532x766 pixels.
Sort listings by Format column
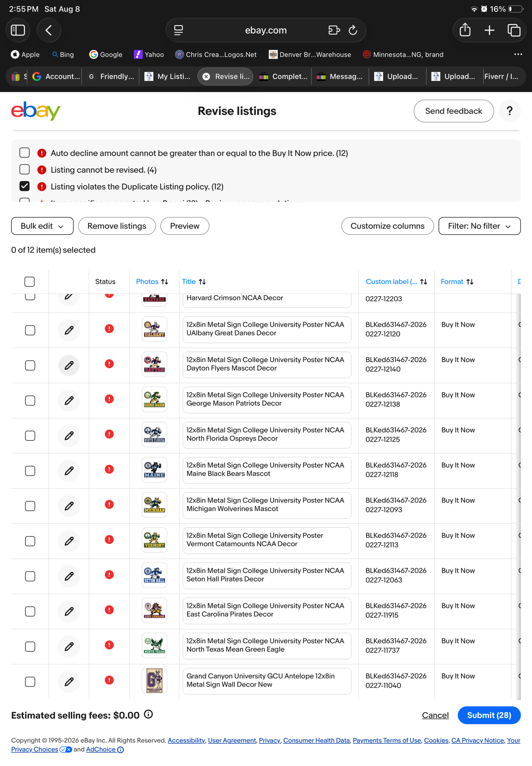(457, 282)
